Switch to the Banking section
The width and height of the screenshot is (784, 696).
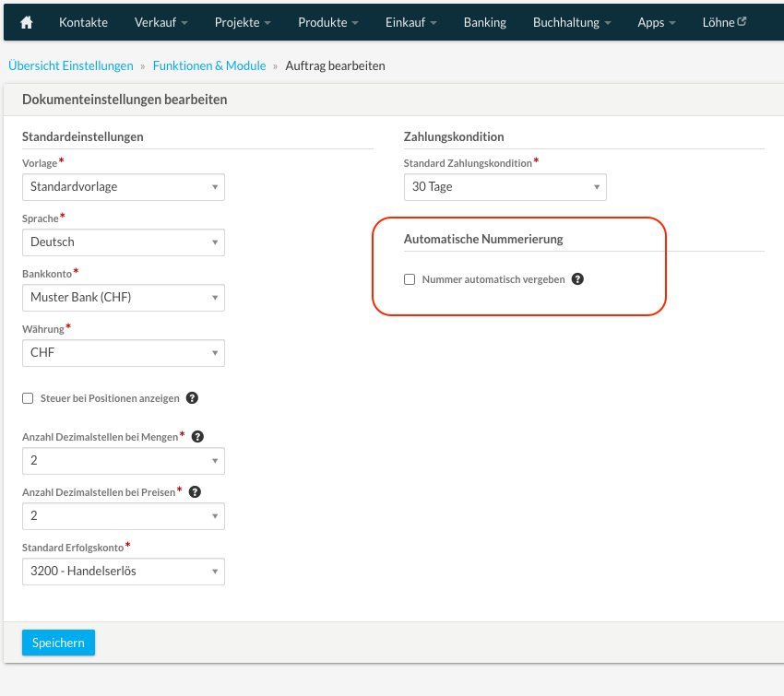click(x=484, y=22)
